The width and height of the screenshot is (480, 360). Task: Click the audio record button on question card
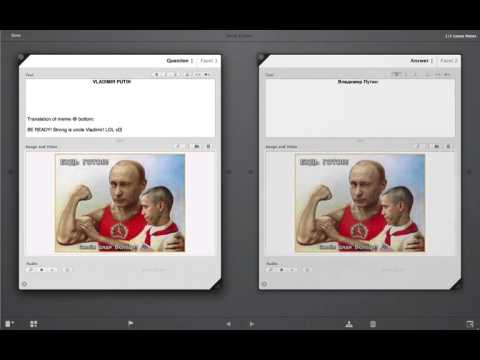pos(42,269)
